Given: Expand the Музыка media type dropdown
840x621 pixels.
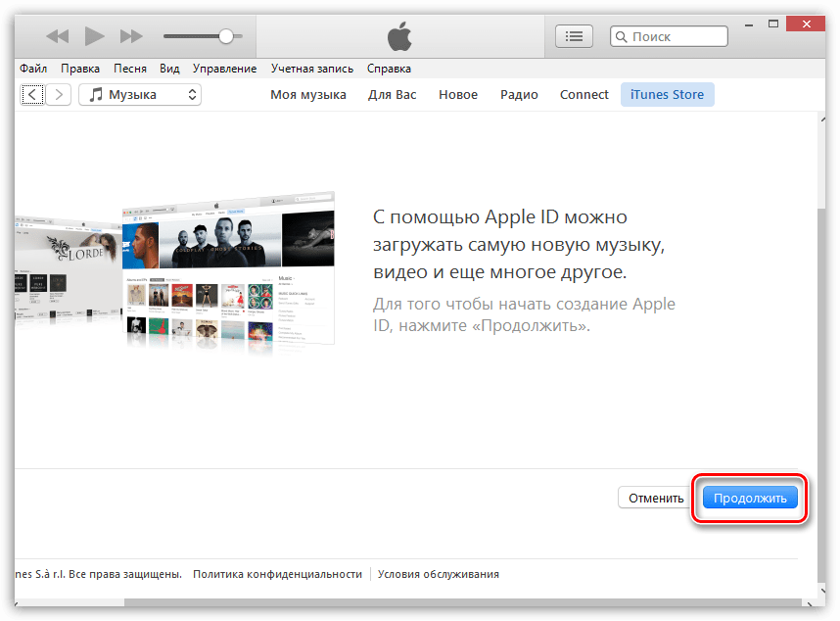Looking at the screenshot, I should point(140,95).
